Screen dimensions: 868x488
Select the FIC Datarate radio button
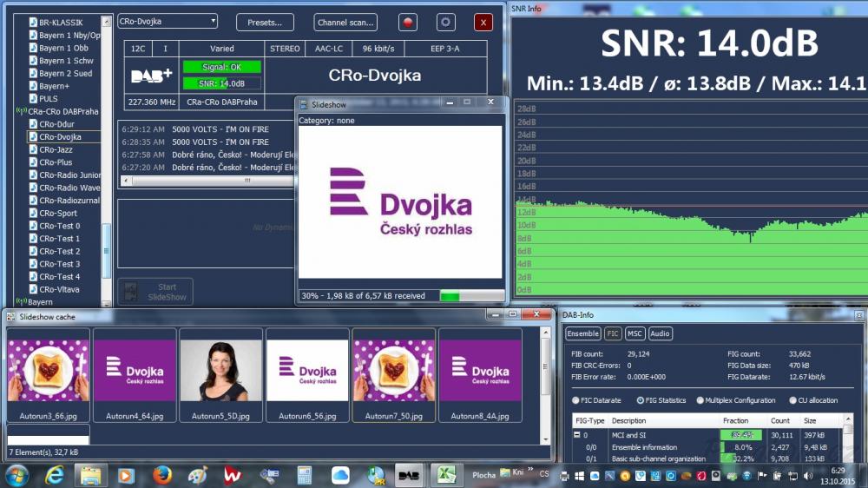point(575,400)
